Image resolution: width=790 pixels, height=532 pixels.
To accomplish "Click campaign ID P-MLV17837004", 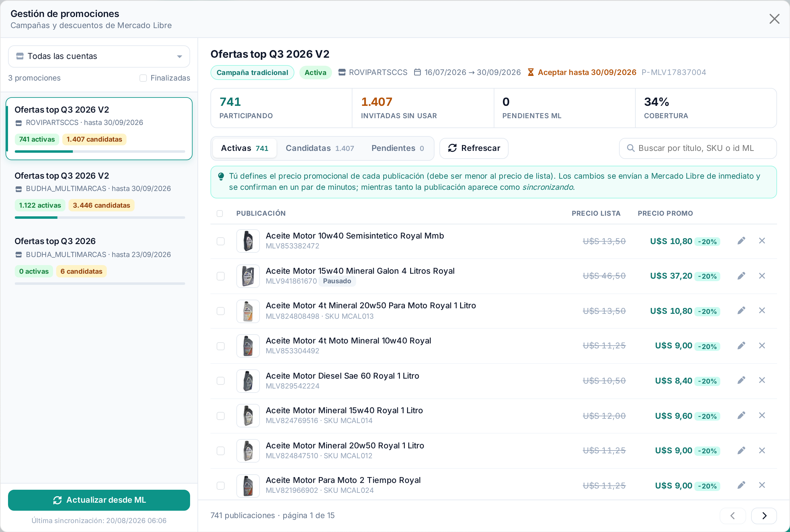I will pos(674,73).
